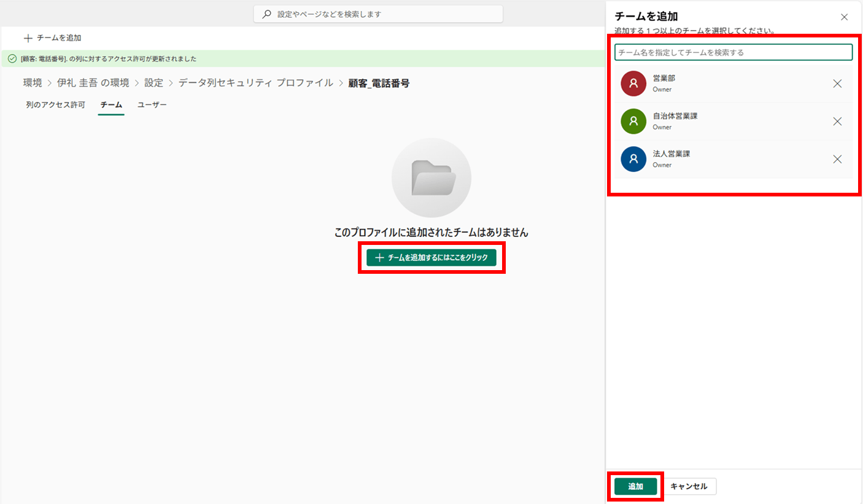Viewport: 863px width, 504px height.
Task: Click the top search bar for settings
Action: click(x=378, y=14)
